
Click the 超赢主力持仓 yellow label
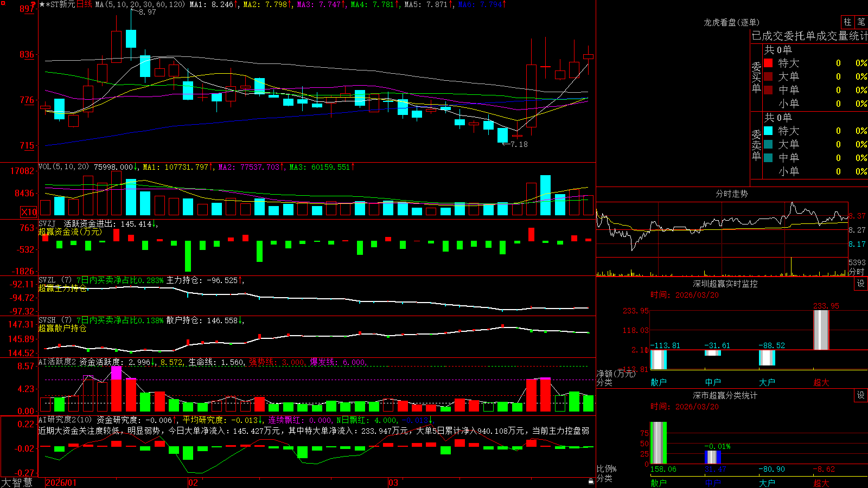tap(62, 288)
